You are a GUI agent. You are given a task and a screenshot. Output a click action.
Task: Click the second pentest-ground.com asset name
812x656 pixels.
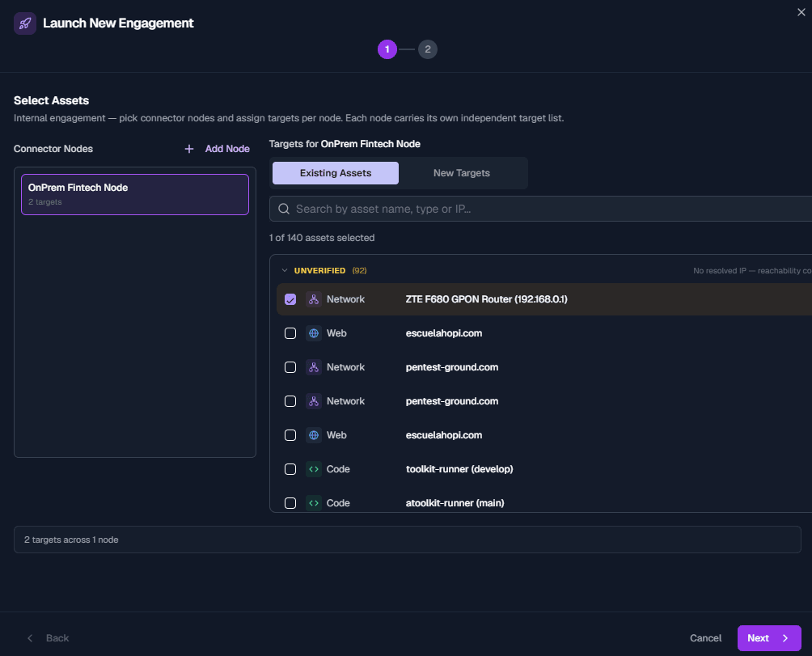451,401
